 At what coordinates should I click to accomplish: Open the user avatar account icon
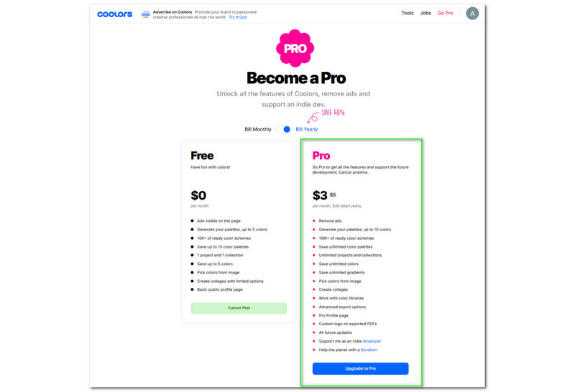point(472,14)
